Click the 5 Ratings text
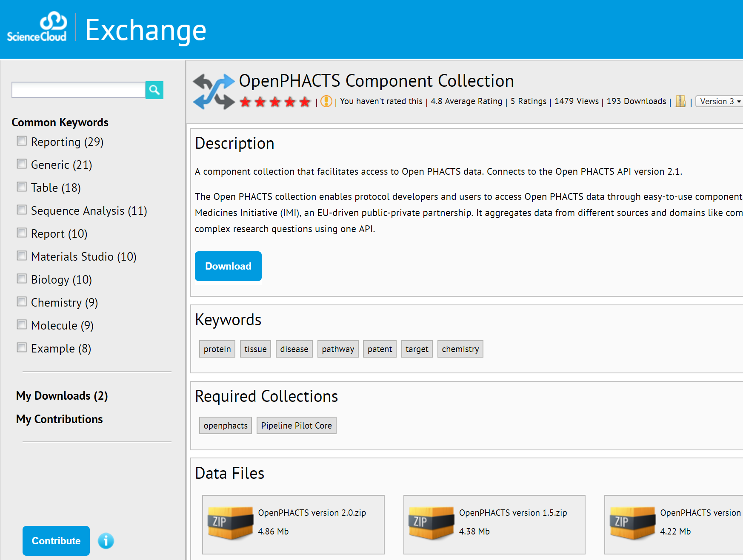The width and height of the screenshot is (743, 560). 529,101
